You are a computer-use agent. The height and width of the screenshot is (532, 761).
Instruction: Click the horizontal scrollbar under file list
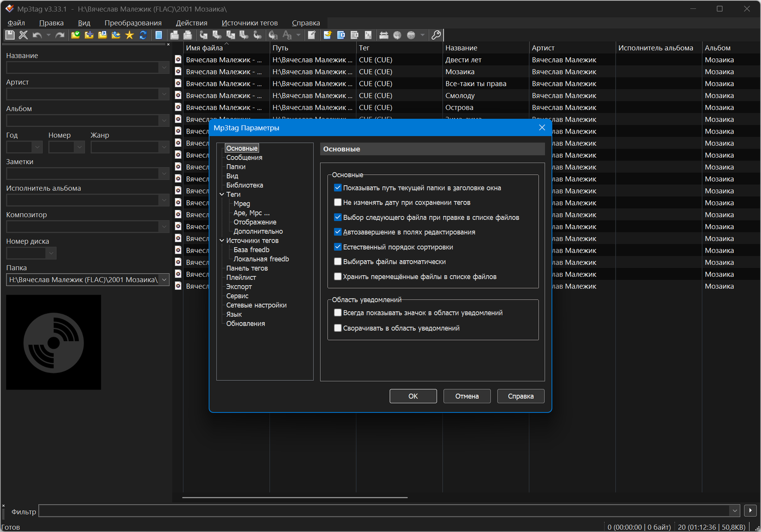click(x=295, y=498)
